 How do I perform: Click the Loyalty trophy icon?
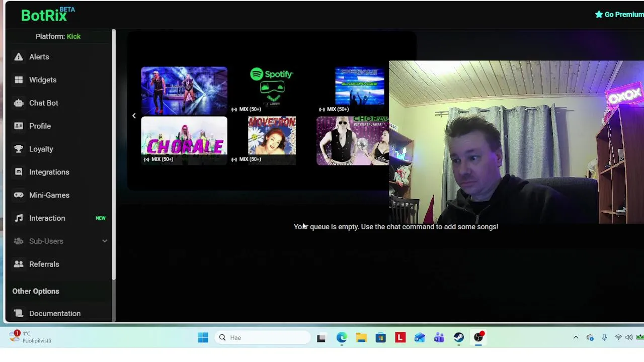click(19, 149)
